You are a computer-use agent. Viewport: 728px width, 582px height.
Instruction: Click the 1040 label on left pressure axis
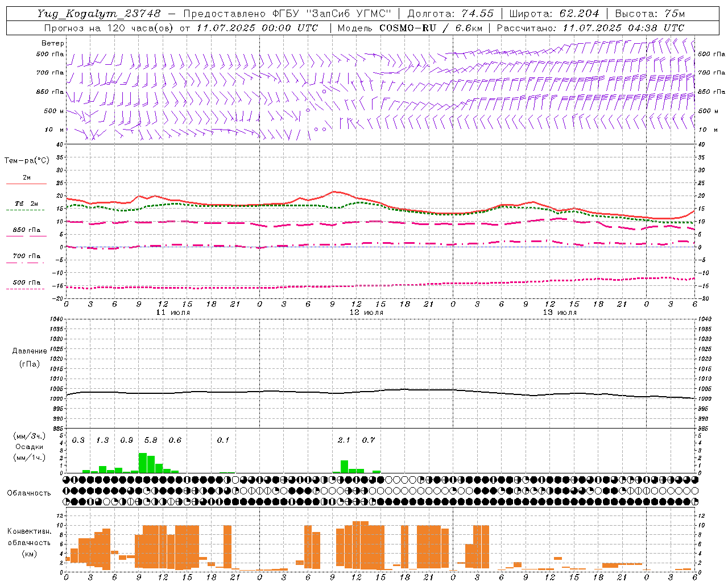point(55,319)
